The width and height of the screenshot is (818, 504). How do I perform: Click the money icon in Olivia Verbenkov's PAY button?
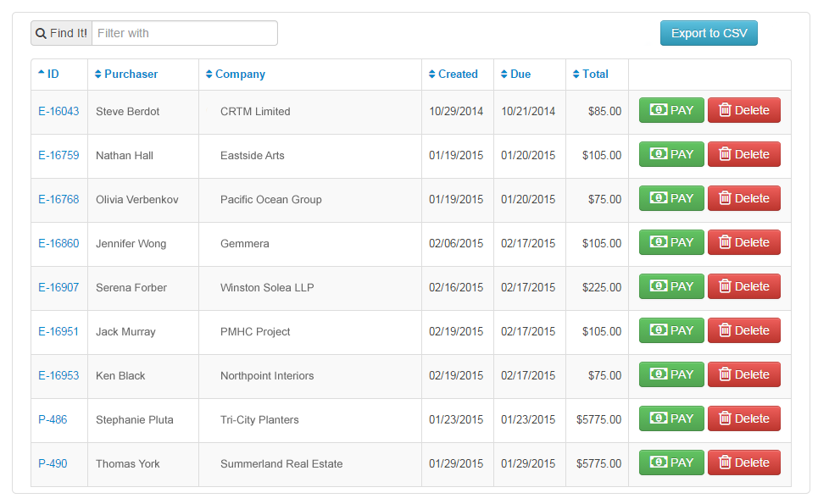pos(658,198)
